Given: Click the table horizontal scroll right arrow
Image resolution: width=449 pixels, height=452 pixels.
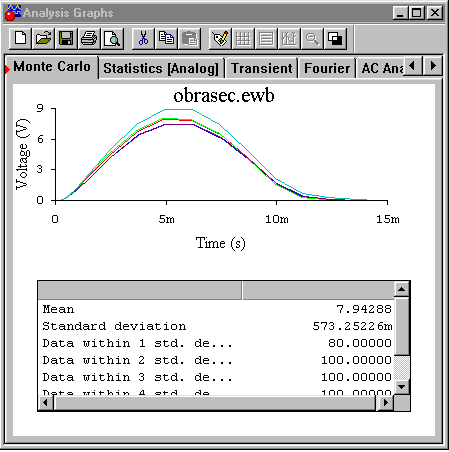Looking at the screenshot, I should pos(386,403).
